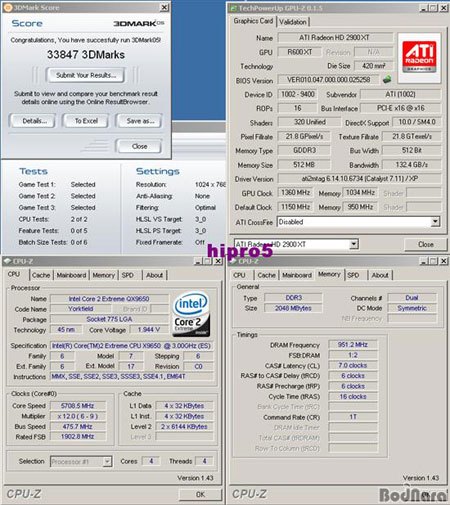Minimize the GPU-Z window

pos(424,8)
